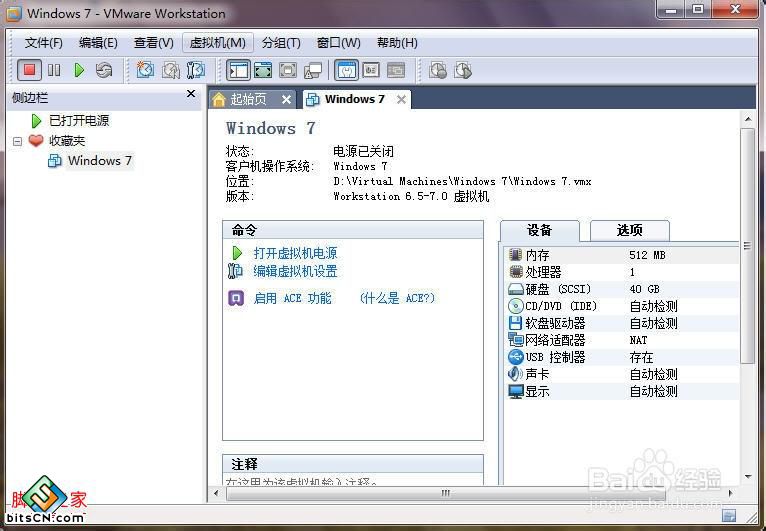
Task: Click the horizontal scrollbar thumb
Action: tap(446, 493)
